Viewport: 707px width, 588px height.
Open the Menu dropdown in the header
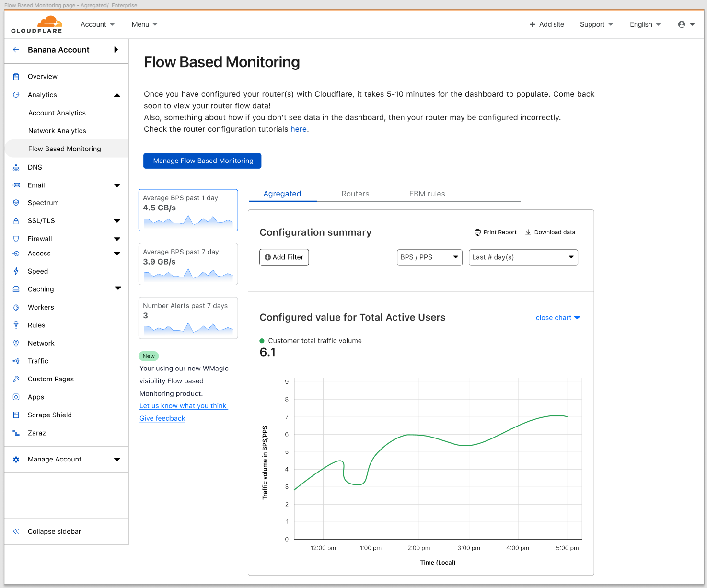[x=145, y=24]
